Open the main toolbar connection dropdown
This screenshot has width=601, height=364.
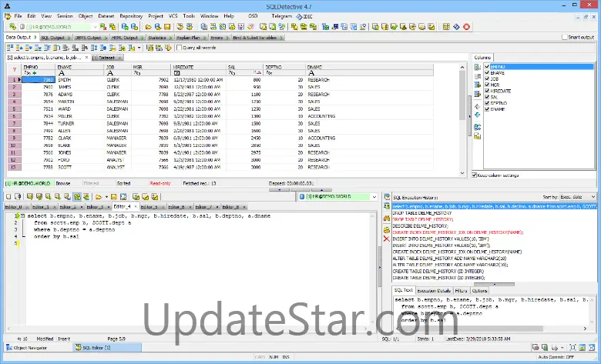[x=95, y=27]
